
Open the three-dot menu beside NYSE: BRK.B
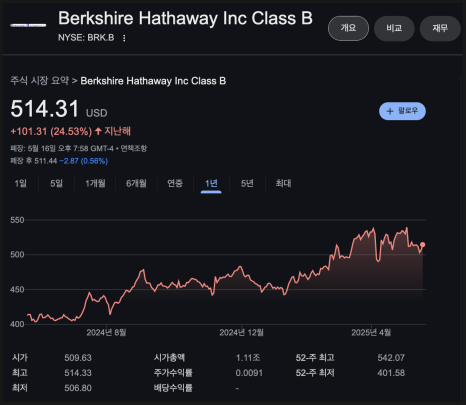(124, 38)
